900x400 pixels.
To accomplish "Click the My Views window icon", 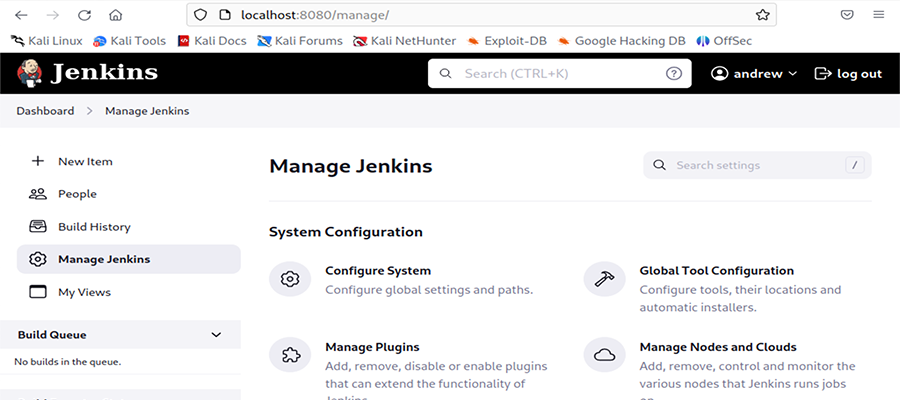I will point(37,292).
